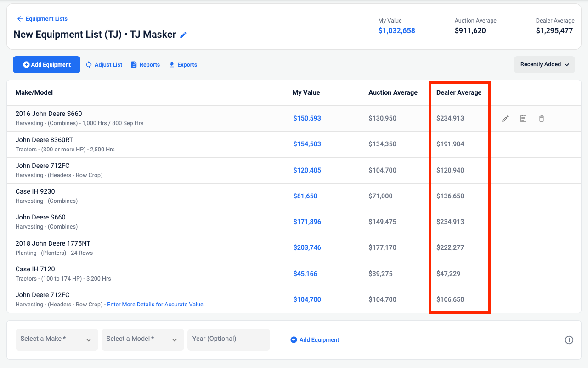Screen dimensions: 588x368
Task: Select the Case IH 7120 row title
Action: click(35, 269)
